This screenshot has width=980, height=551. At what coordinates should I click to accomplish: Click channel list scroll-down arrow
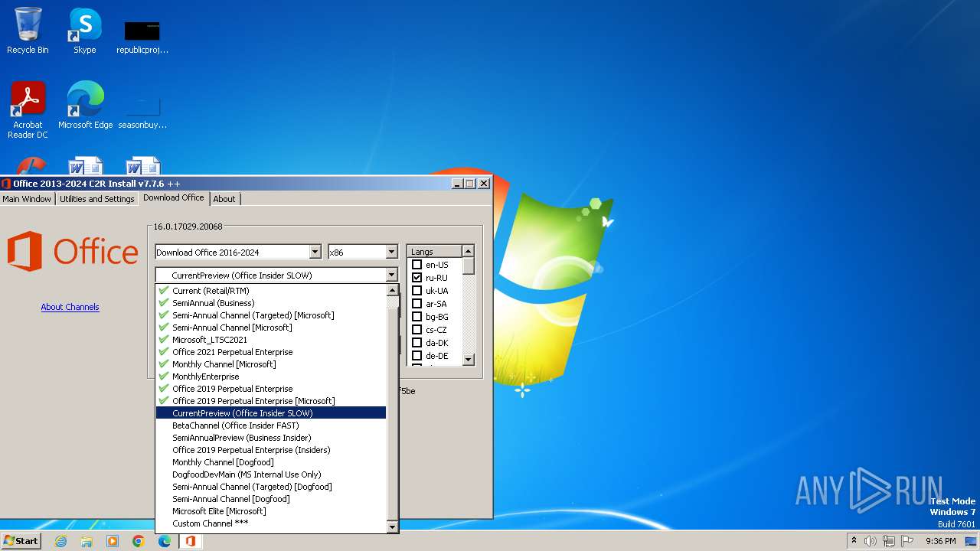[x=393, y=527]
